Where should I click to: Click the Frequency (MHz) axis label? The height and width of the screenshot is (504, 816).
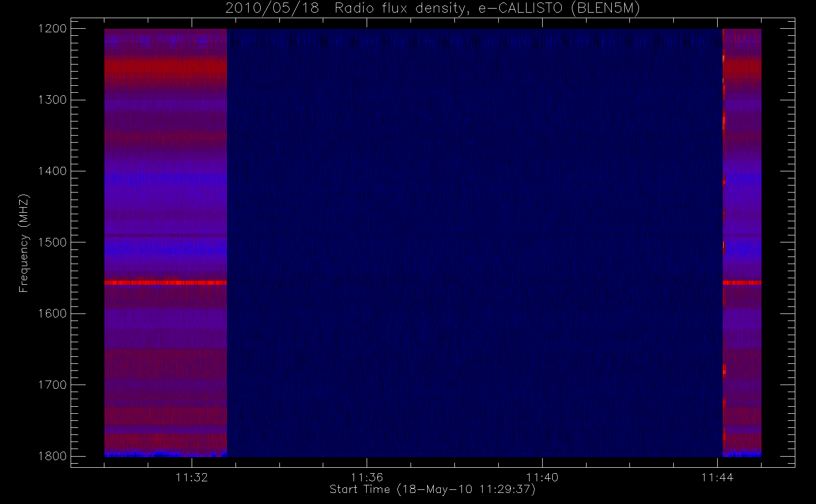click(24, 243)
